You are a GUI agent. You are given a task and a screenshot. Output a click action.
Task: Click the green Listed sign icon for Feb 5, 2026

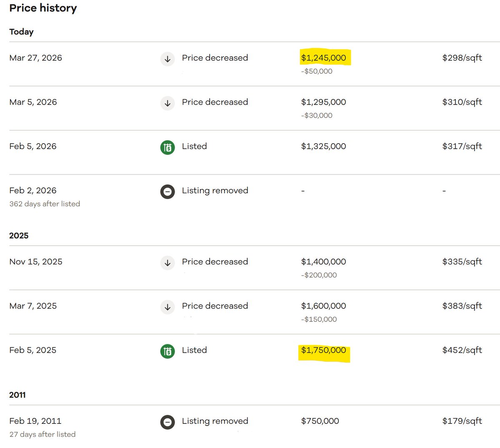167,147
